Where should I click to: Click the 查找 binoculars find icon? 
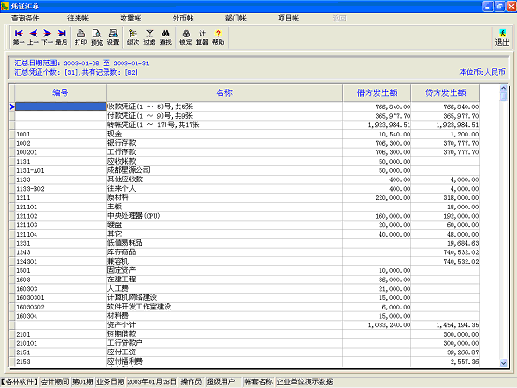pos(166,37)
